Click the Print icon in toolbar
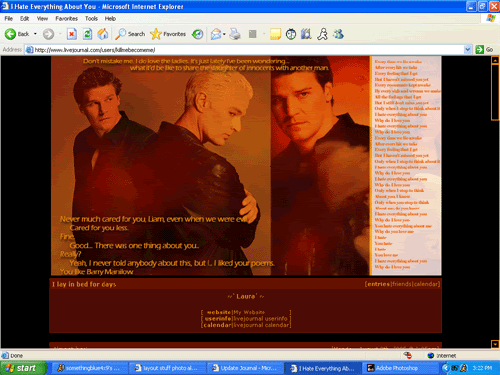500x375 pixels. tap(235, 34)
